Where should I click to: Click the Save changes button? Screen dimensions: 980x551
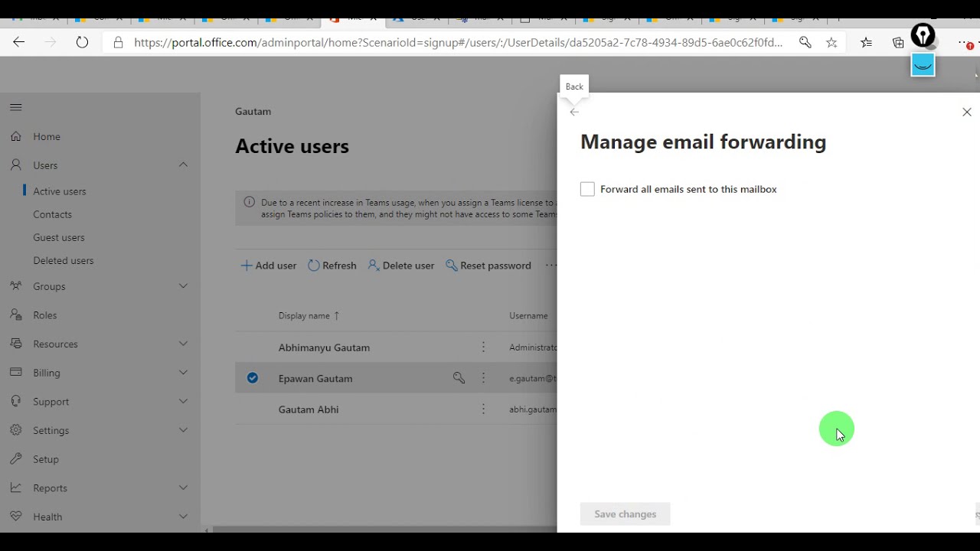[625, 514]
